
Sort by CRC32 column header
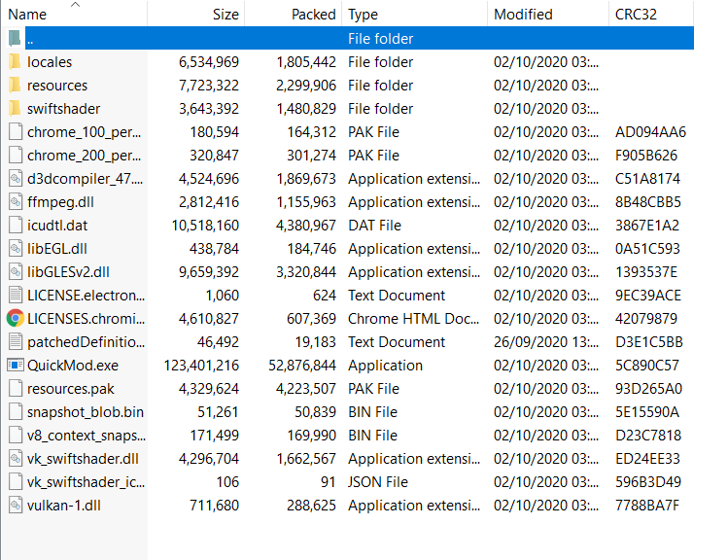638,15
